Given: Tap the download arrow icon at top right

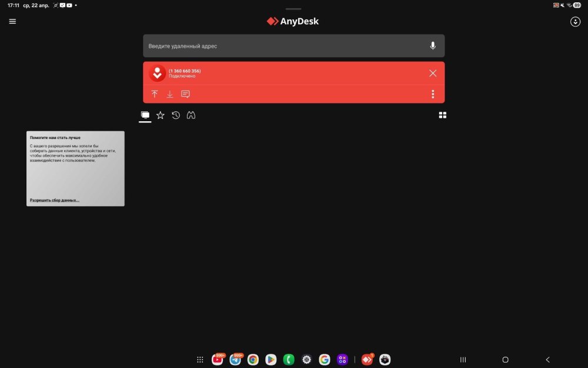Looking at the screenshot, I should pyautogui.click(x=575, y=22).
